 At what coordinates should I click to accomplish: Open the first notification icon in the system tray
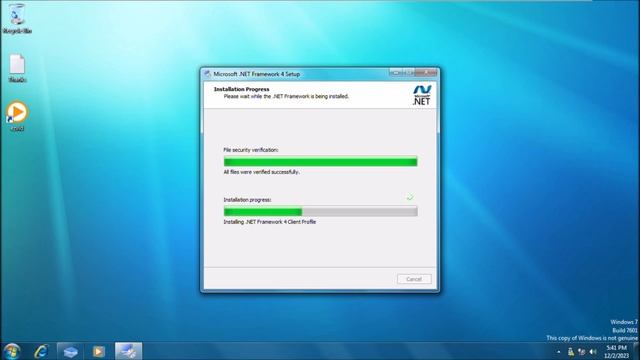571,352
